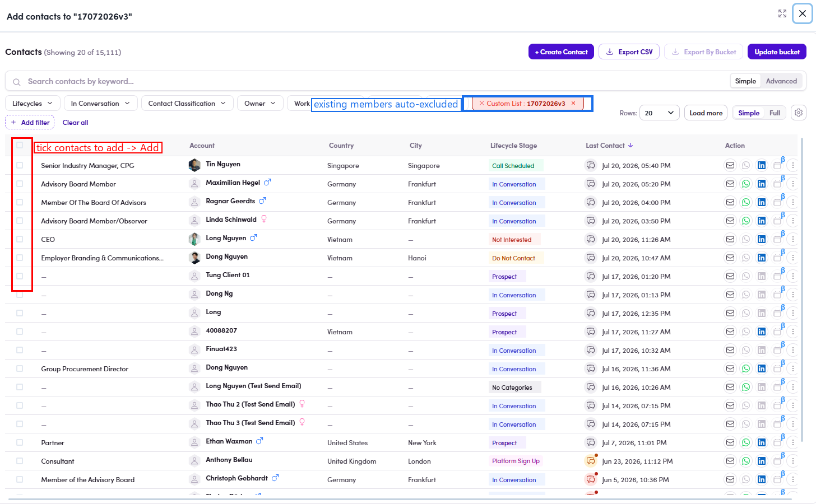Remove the Custom List 17072026v3 filter
The width and height of the screenshot is (816, 504).
click(573, 103)
